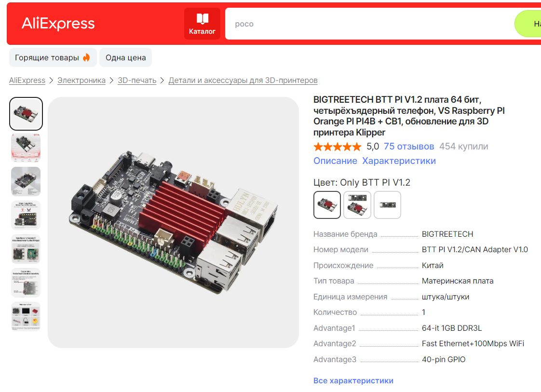The width and height of the screenshot is (541, 392).
Task: Select the second product thumbnail image
Action: click(x=26, y=148)
